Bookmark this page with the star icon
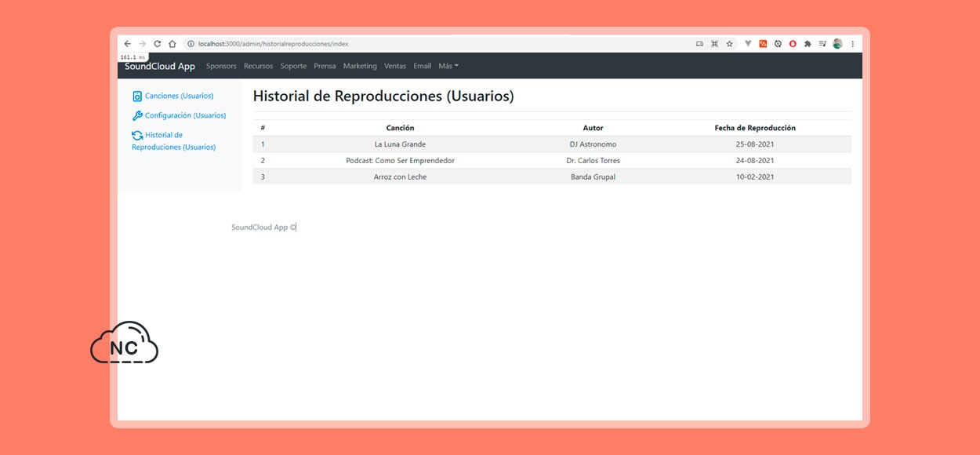This screenshot has width=980, height=455. (x=729, y=44)
